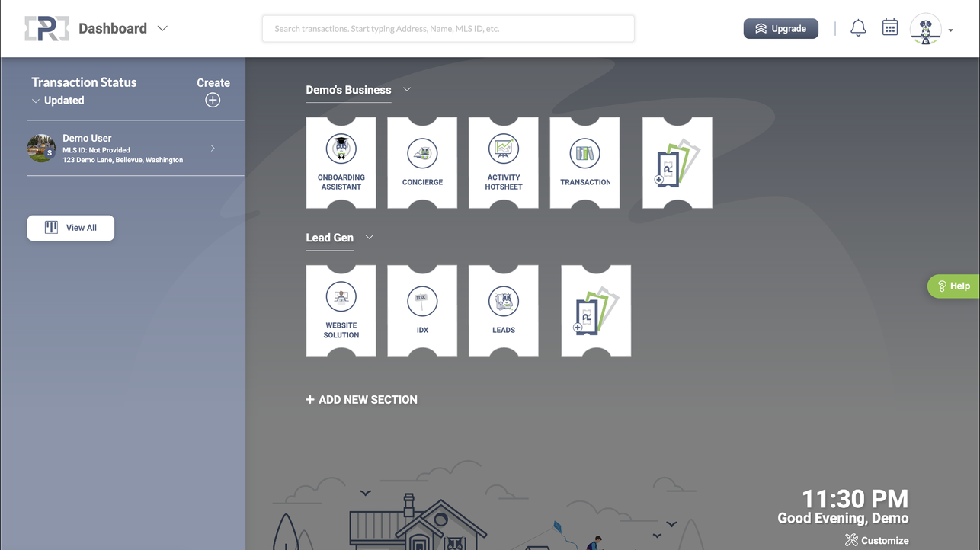Open notifications bell icon
Viewport: 980px width, 550px height.
(858, 28)
